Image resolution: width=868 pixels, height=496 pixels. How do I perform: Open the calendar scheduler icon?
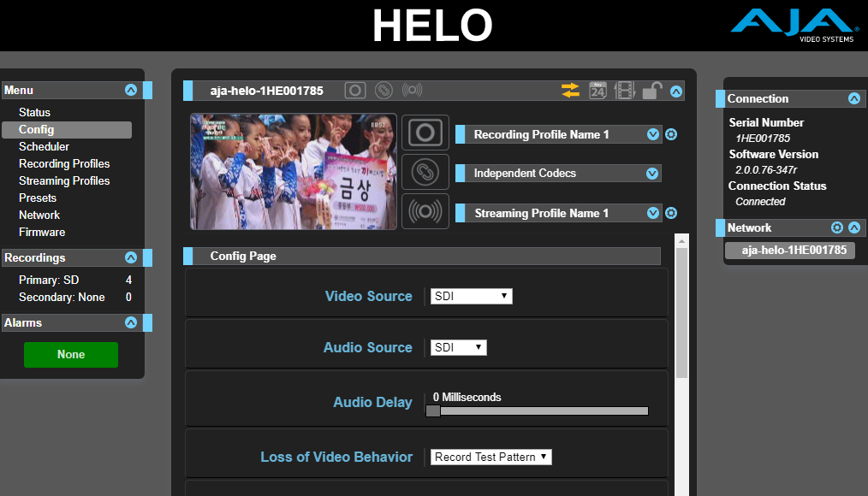click(597, 90)
